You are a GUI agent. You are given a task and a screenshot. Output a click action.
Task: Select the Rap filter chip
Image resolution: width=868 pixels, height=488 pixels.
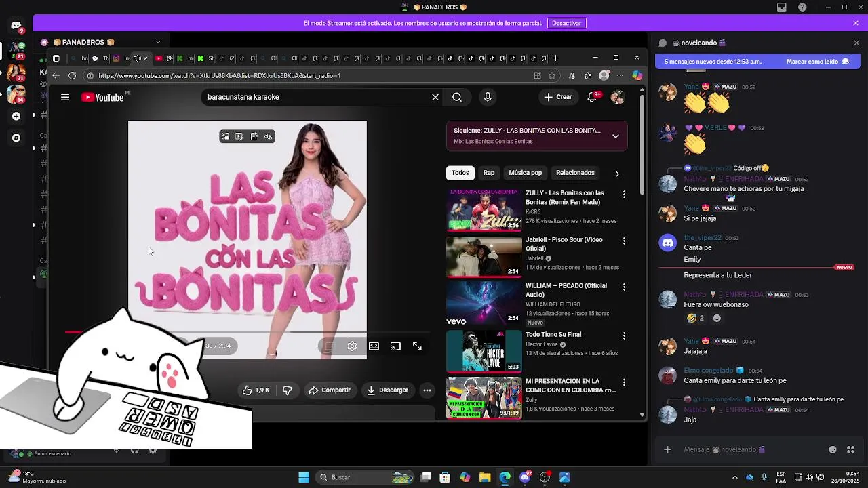pyautogui.click(x=488, y=173)
